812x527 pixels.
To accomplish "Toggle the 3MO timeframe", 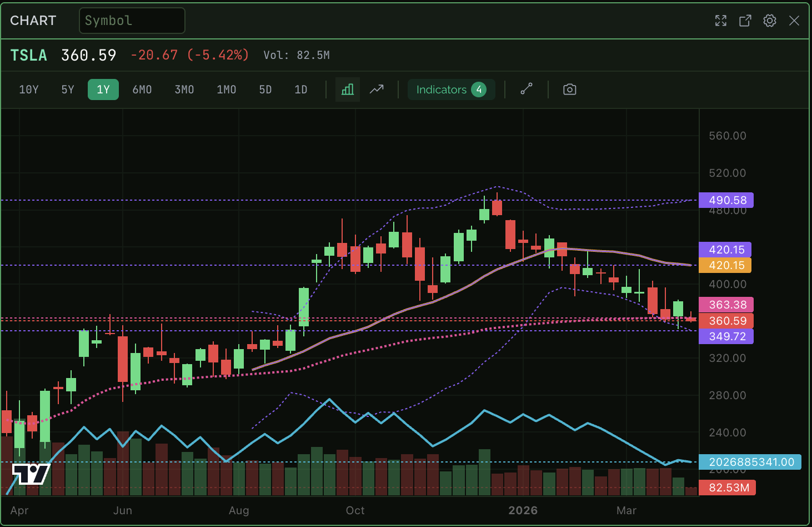I will pos(184,90).
